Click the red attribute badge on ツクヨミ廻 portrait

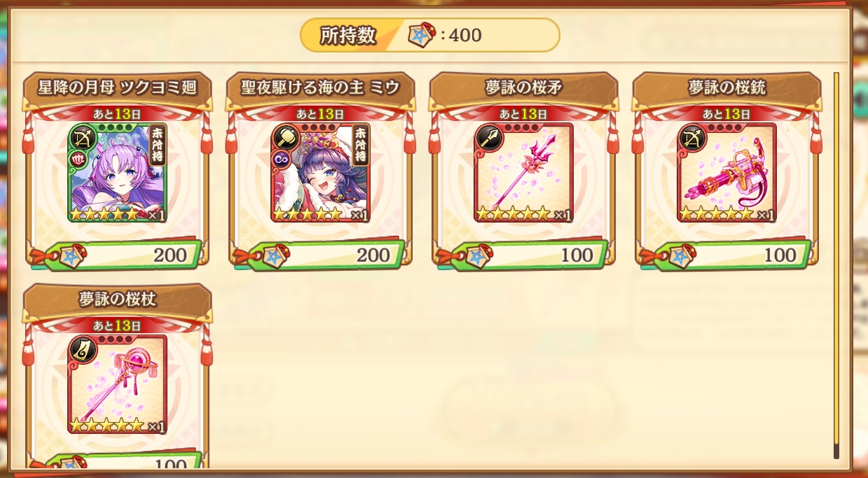(x=77, y=160)
